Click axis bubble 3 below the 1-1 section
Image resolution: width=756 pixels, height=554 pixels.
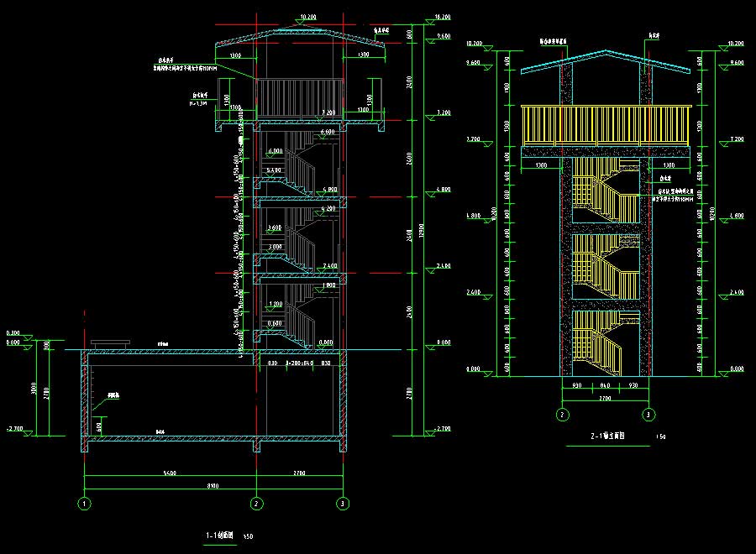coord(343,504)
